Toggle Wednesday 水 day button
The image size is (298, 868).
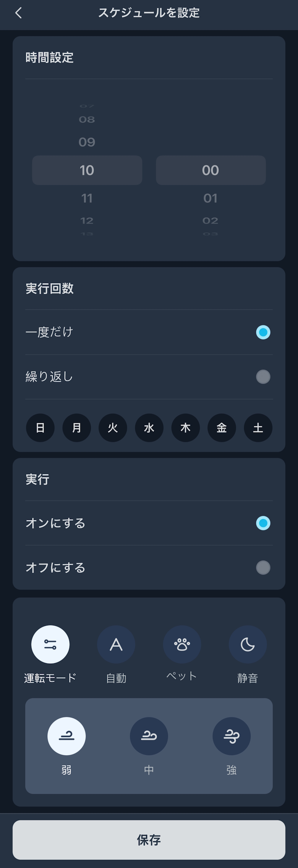click(149, 428)
